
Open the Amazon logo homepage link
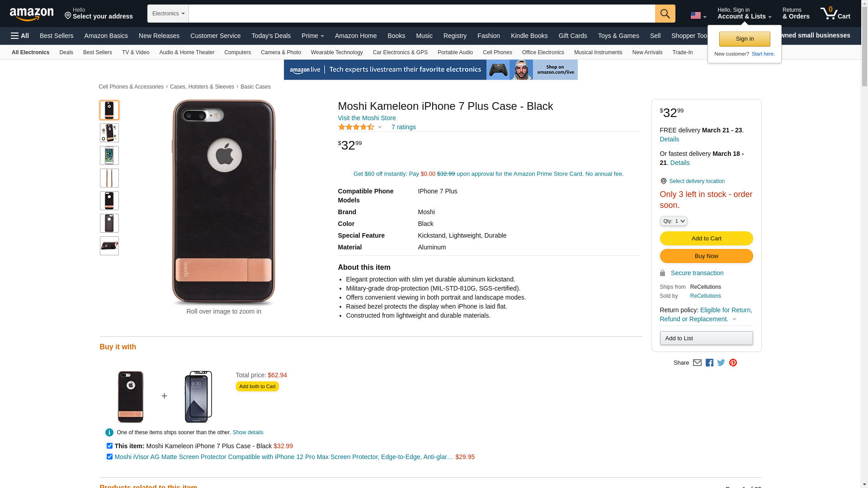coord(32,14)
